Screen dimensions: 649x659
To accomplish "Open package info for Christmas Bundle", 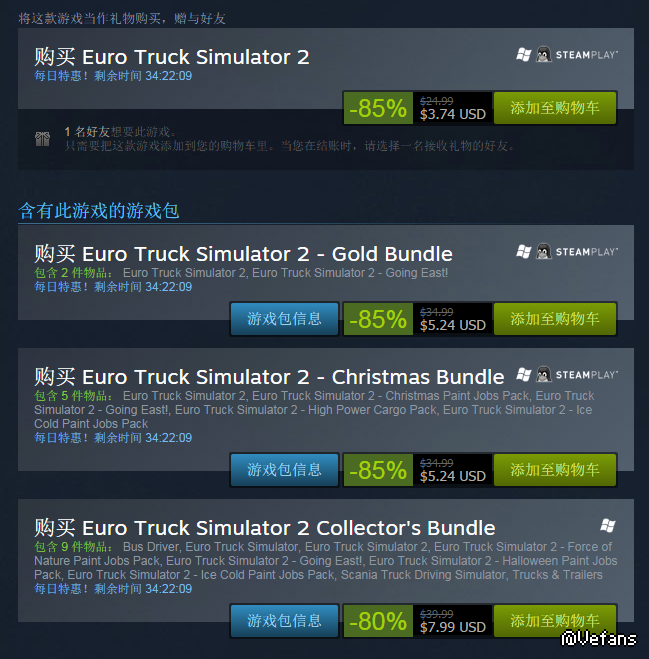I will [x=285, y=470].
